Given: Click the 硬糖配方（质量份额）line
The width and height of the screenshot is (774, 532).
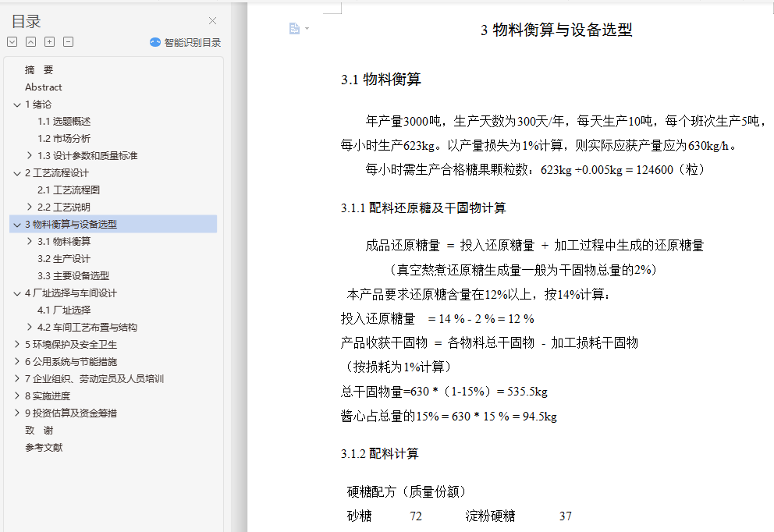Looking at the screenshot, I should [407, 491].
